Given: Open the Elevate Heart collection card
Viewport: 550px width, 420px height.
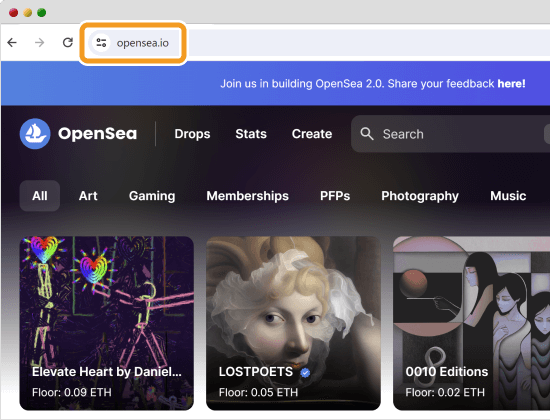Looking at the screenshot, I should (107, 323).
